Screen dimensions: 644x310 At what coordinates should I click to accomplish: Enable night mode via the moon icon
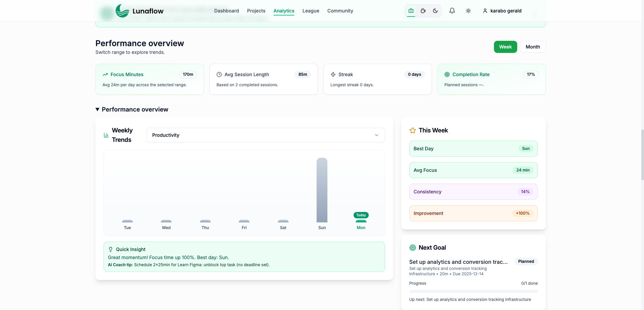tap(435, 10)
